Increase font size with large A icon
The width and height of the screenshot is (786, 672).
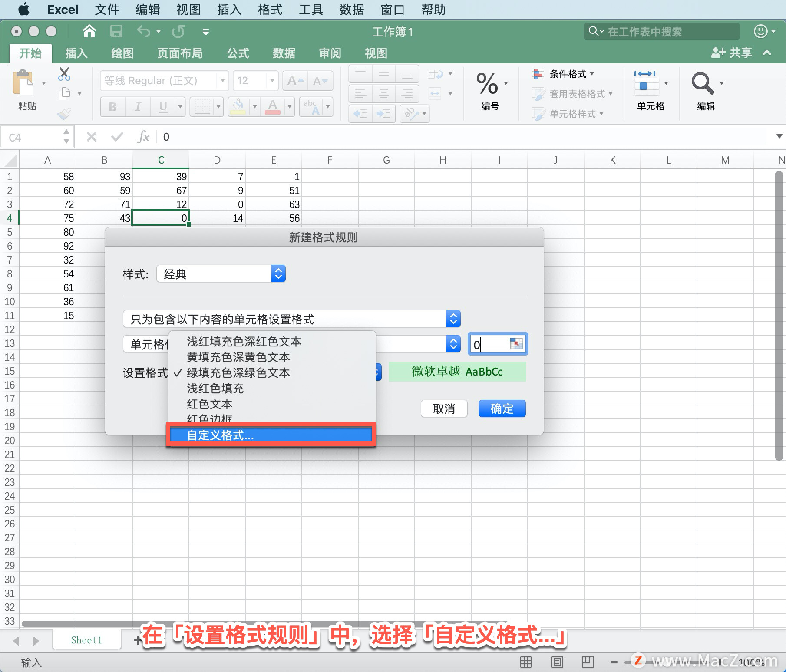click(295, 81)
